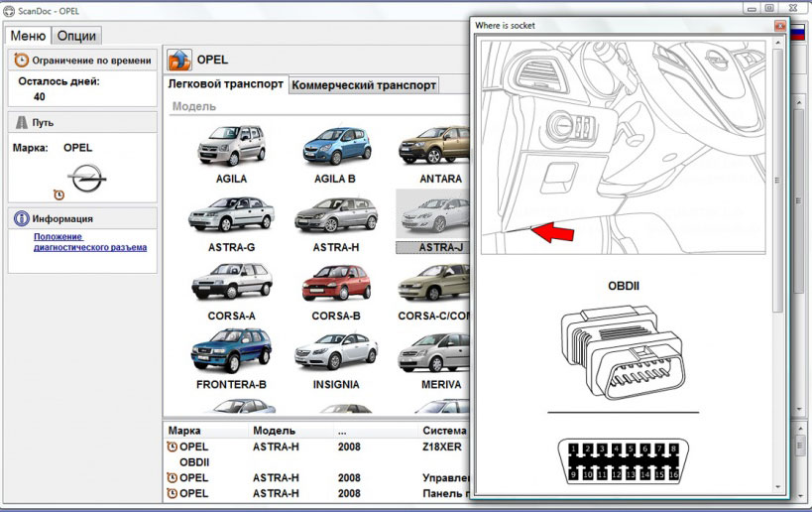Click the Opel logo under Марка
The width and height of the screenshot is (812, 512).
point(86,178)
